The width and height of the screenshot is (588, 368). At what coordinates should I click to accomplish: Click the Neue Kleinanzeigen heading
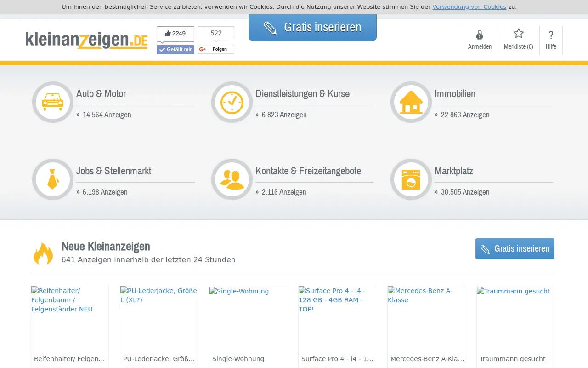(106, 246)
